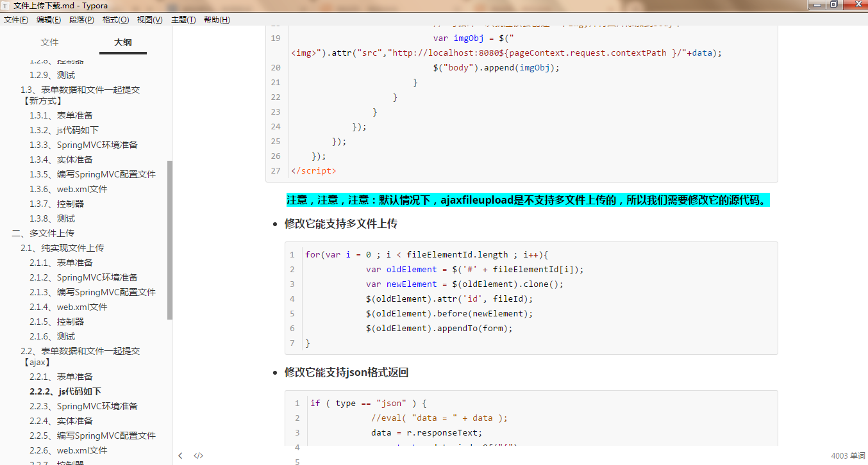Screen dimensions: 868x465
Task: Toggle source code mode icon
Action: click(x=199, y=456)
